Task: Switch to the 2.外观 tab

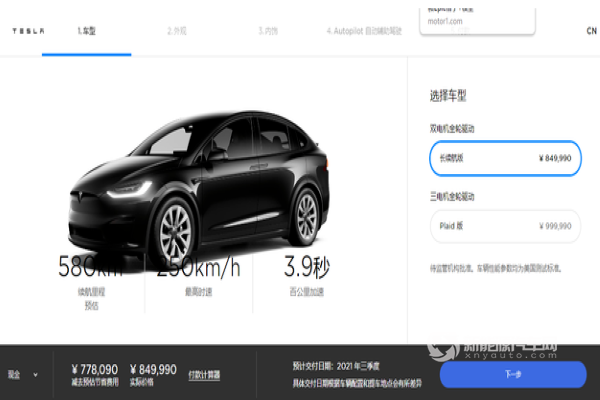Action: tap(177, 31)
